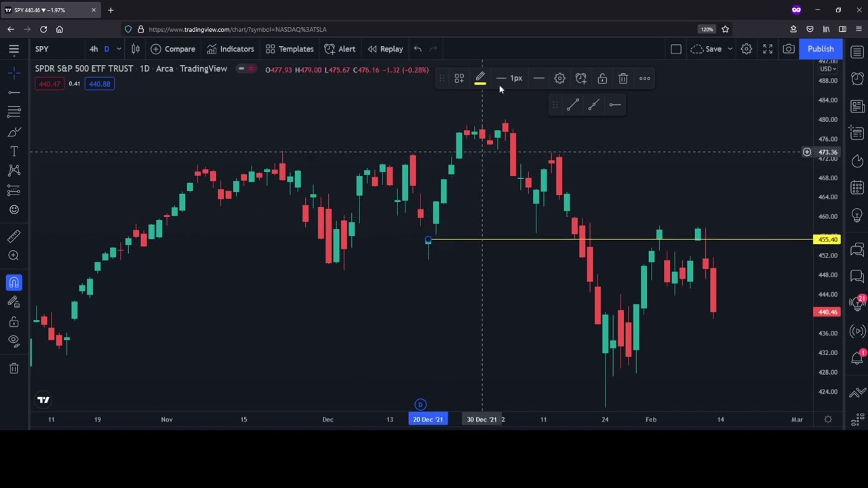Select the zoom in tool
The width and height of the screenshot is (868, 488).
pyautogui.click(x=14, y=256)
